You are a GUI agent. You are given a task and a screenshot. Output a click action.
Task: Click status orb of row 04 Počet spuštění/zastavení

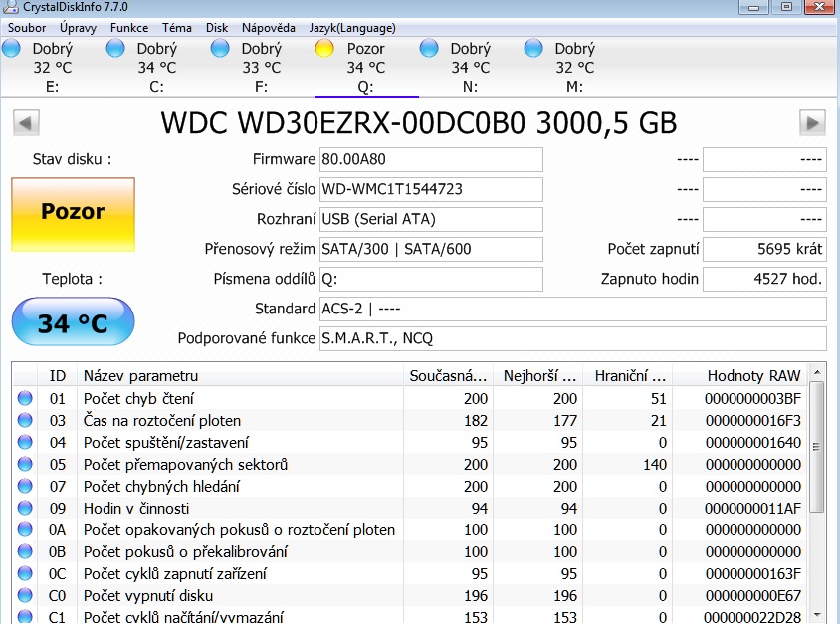[x=25, y=443]
